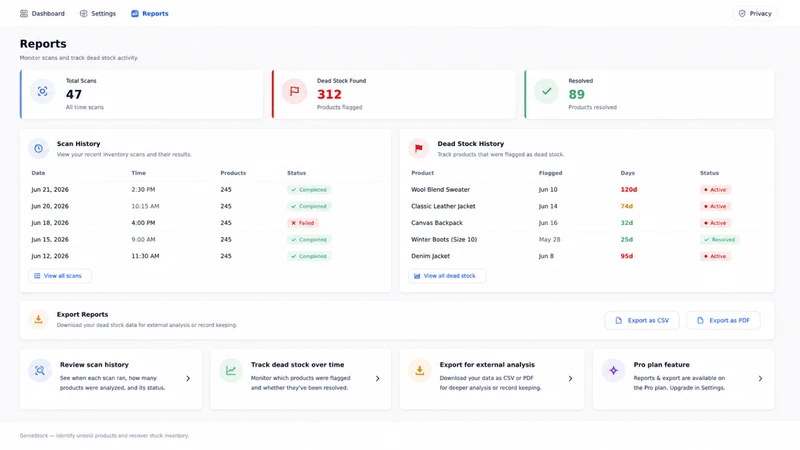The width and height of the screenshot is (800, 450).
Task: Click the Pro plan feature sparkle icon
Action: pyautogui.click(x=613, y=371)
